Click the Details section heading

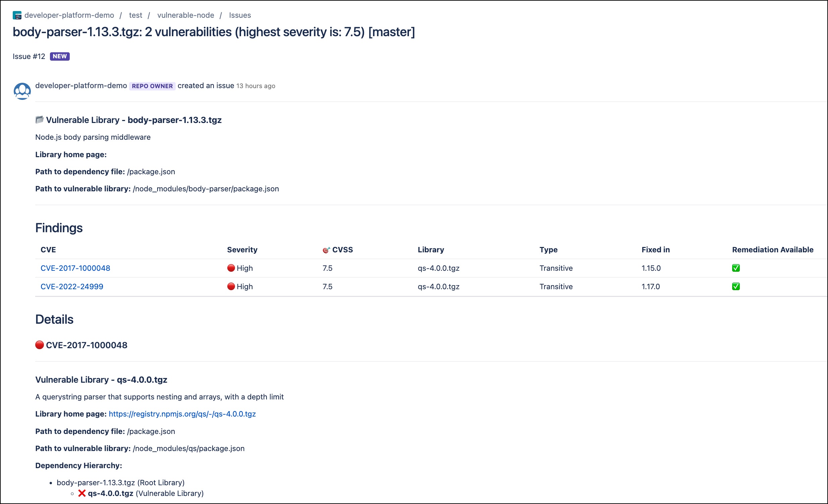(x=54, y=319)
